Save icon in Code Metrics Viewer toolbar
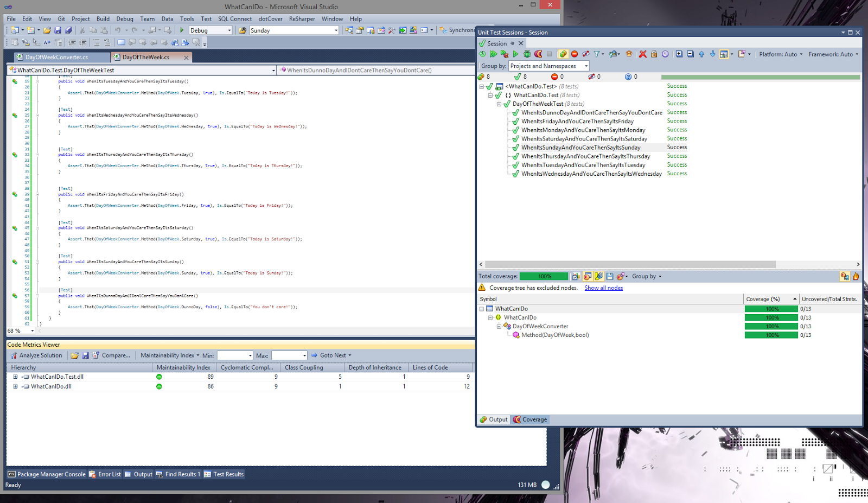The height and width of the screenshot is (503, 868). pos(85,355)
